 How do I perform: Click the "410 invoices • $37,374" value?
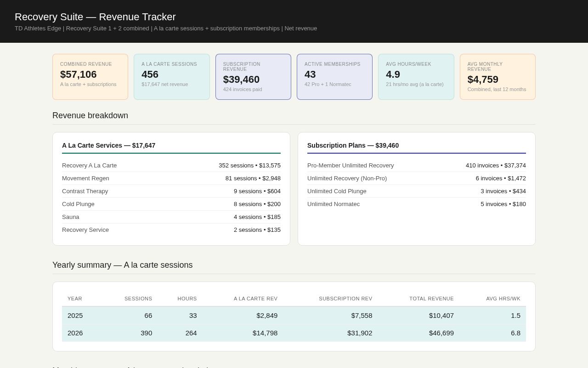tap(496, 166)
